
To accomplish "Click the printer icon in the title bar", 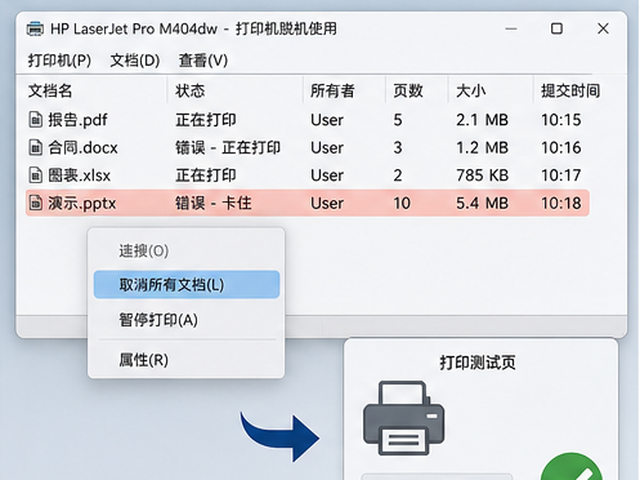I will tap(35, 29).
